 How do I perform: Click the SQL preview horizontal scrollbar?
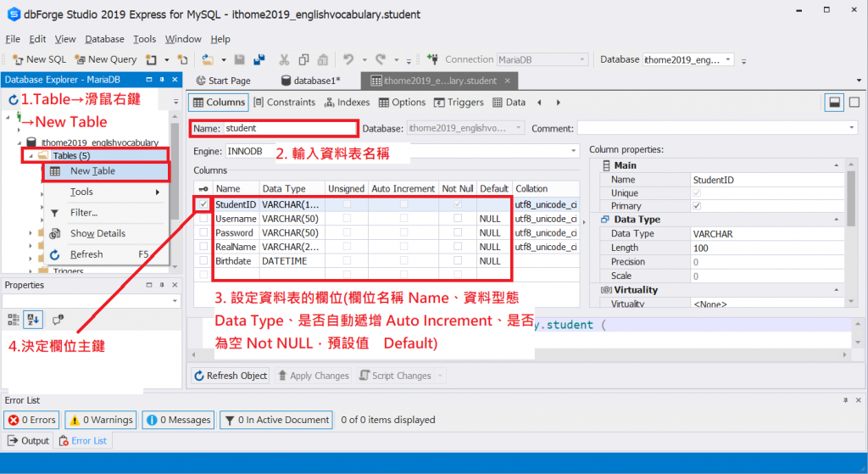(x=519, y=354)
